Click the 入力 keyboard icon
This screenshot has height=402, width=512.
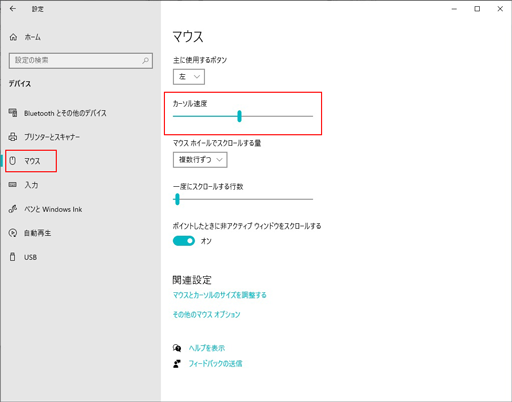13,185
